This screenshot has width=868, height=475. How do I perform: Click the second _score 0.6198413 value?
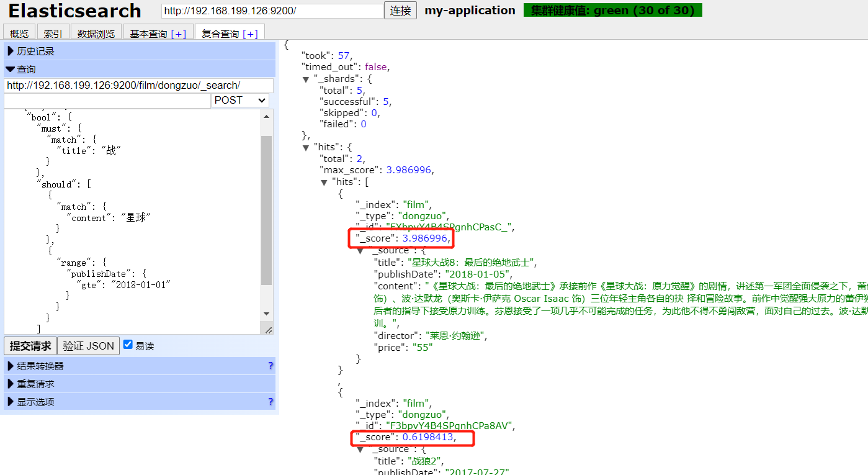428,437
